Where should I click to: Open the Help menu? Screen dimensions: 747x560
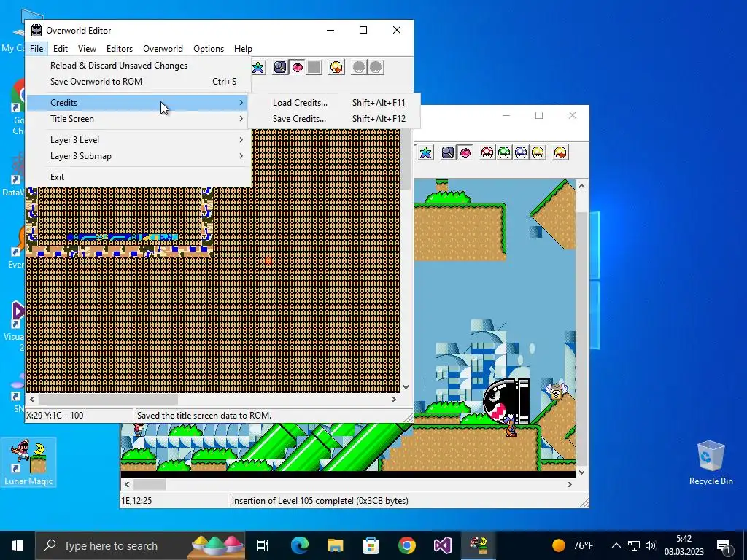(x=243, y=49)
